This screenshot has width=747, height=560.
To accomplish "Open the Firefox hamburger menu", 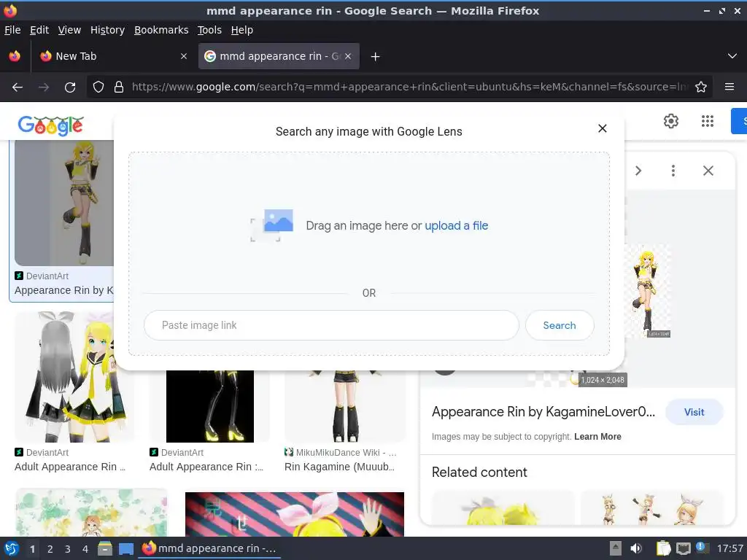I will [x=729, y=87].
